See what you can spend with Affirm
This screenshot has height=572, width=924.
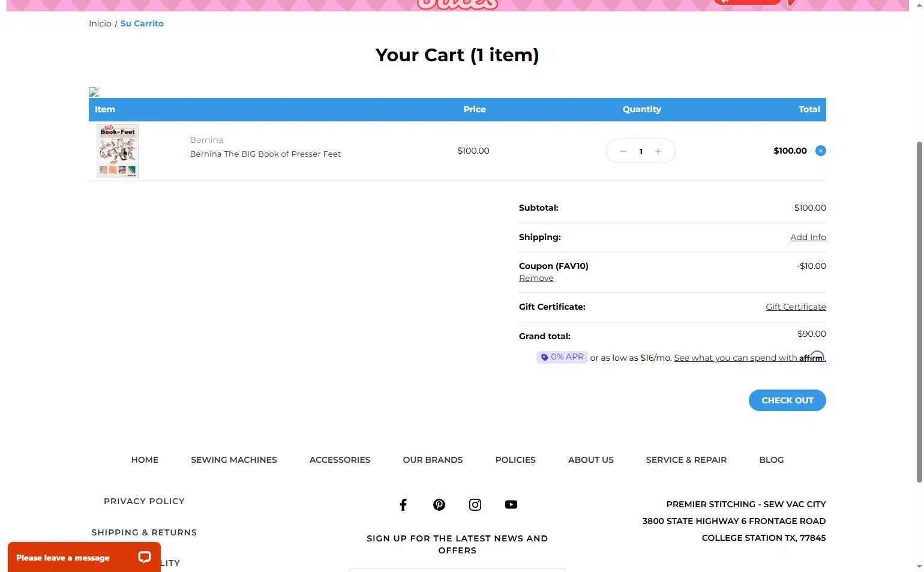[749, 357]
